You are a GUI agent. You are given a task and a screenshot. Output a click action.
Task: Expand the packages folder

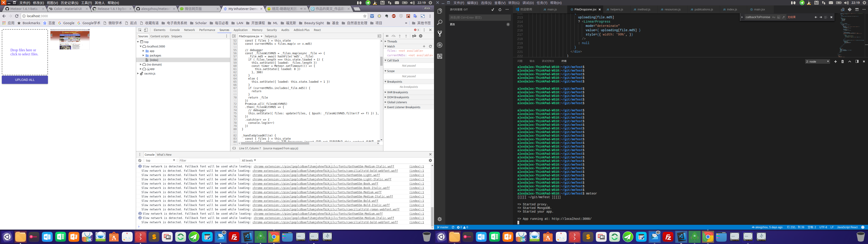click(144, 55)
